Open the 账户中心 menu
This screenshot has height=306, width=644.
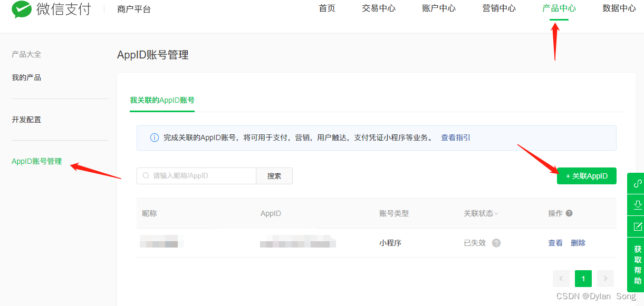(x=439, y=8)
